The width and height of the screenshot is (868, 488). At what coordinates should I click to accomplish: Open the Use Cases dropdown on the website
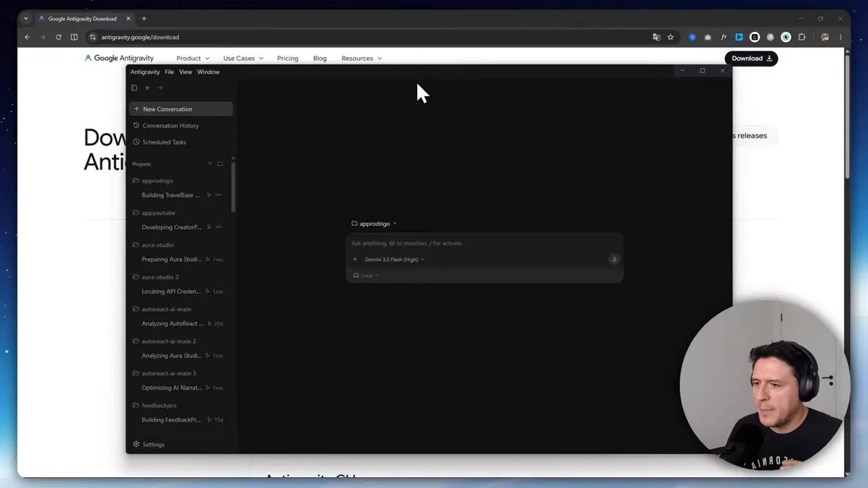click(x=243, y=58)
